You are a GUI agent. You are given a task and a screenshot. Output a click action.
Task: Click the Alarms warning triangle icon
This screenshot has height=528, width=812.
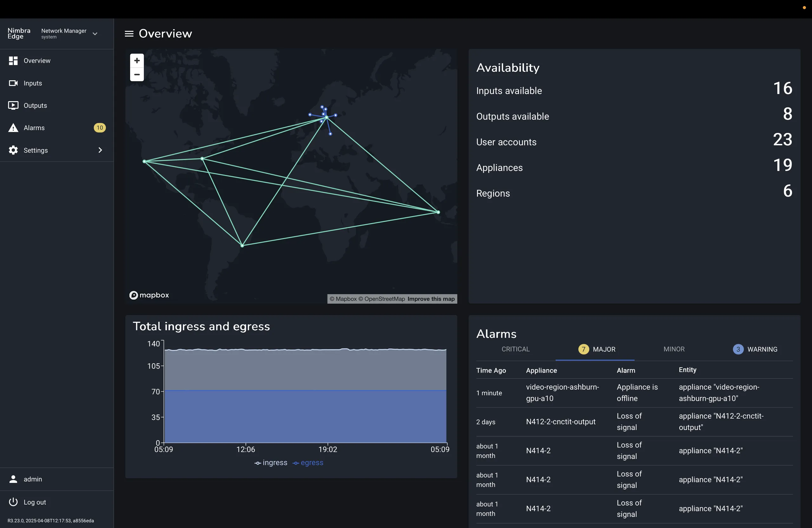tap(13, 128)
